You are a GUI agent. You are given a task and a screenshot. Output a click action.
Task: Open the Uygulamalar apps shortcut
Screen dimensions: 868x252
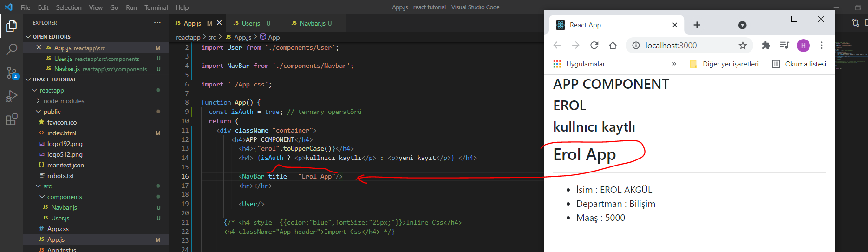point(579,64)
